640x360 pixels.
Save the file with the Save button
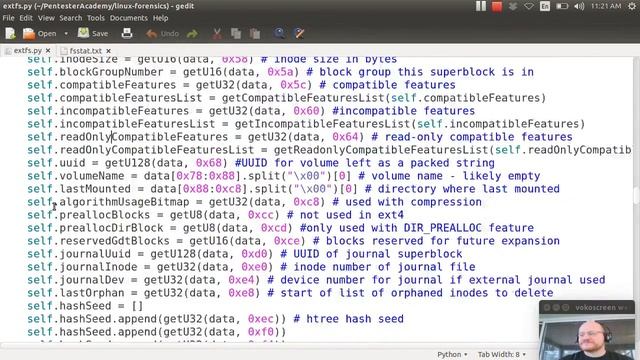(x=93, y=33)
